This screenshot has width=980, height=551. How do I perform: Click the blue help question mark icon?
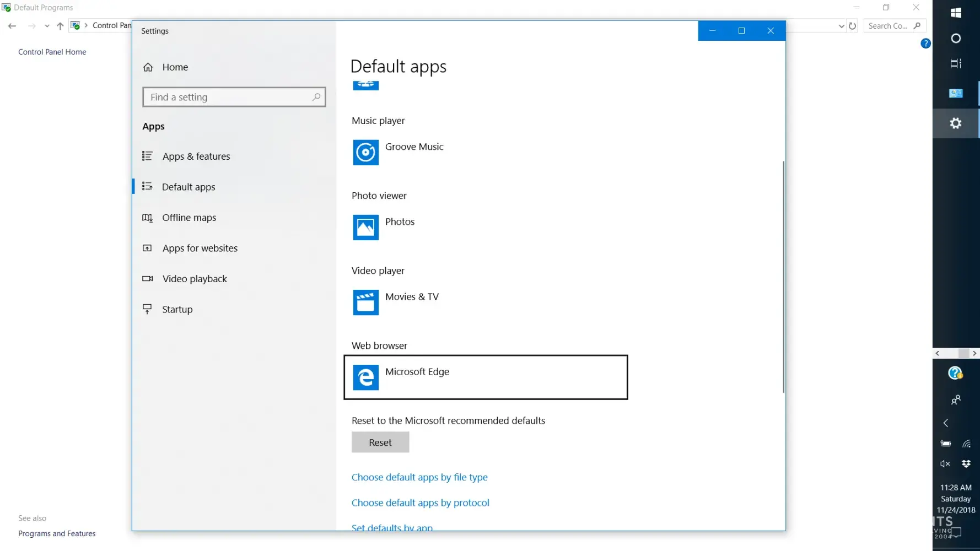[x=925, y=44]
